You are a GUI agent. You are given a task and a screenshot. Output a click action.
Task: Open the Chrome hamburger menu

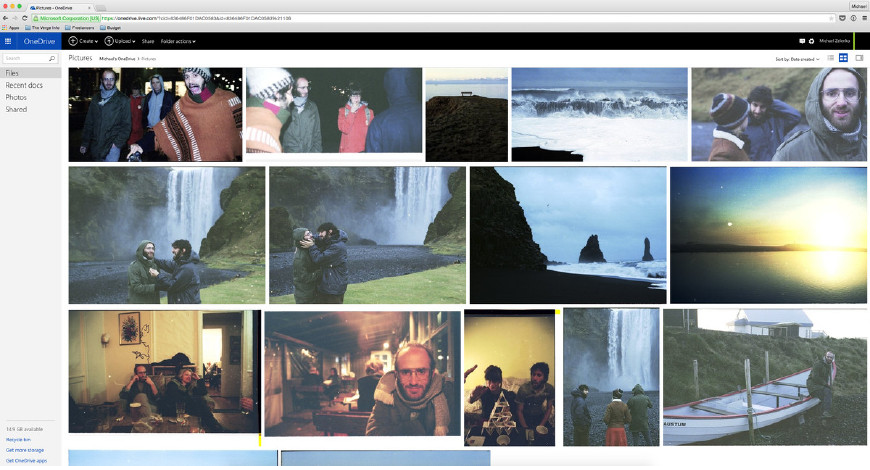coord(864,18)
